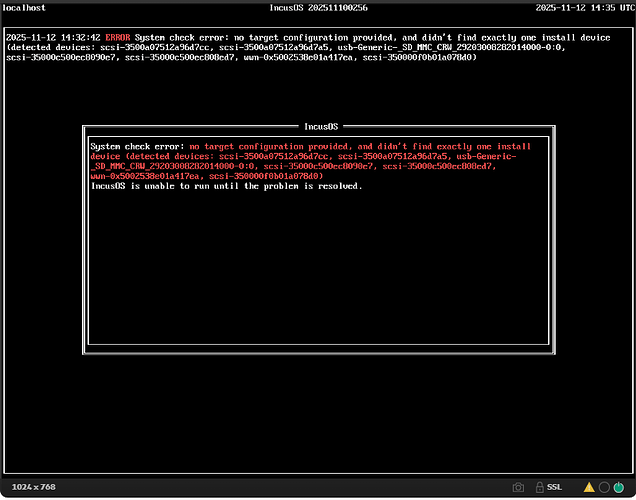
Task: Click the green power status indicator
Action: (x=620, y=487)
